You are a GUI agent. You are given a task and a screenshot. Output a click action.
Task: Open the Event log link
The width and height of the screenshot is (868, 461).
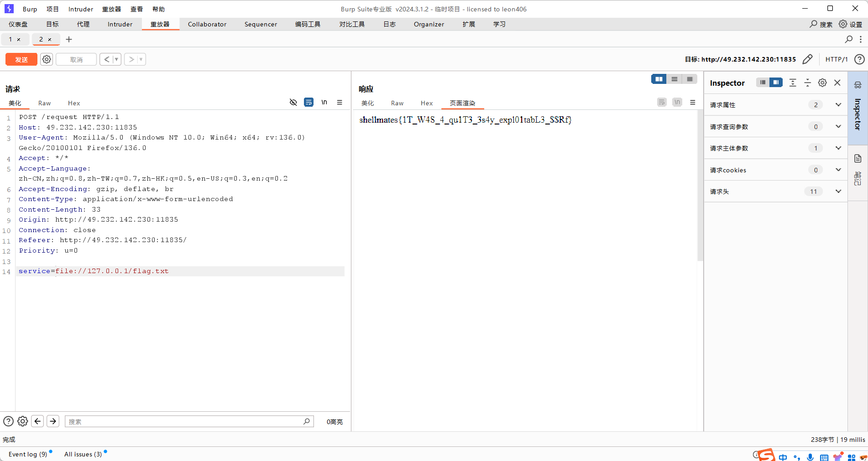tap(27, 454)
